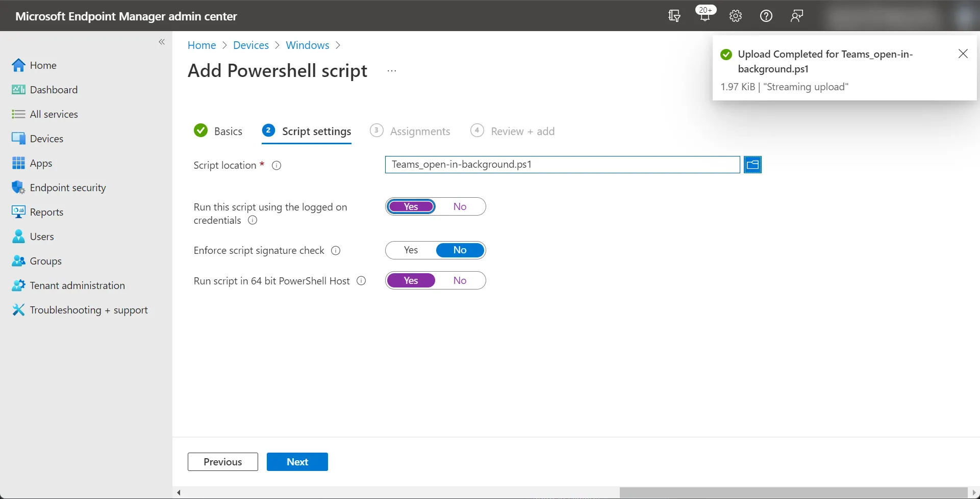Click the Apps grid icon in sidebar
Viewport: 980px width, 499px height.
click(x=18, y=163)
